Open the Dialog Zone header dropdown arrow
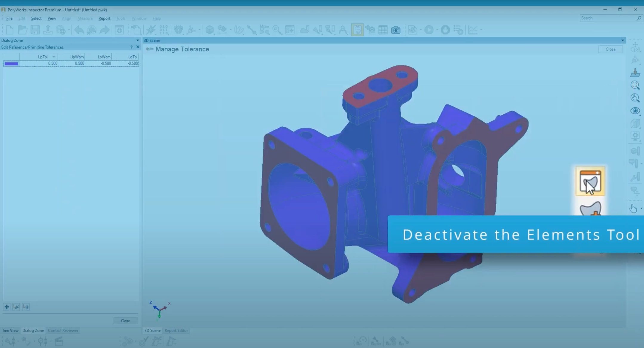The width and height of the screenshot is (644, 348). pyautogui.click(x=137, y=40)
